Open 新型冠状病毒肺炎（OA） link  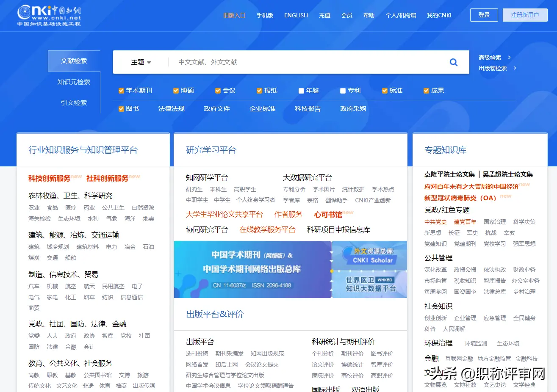460,198
